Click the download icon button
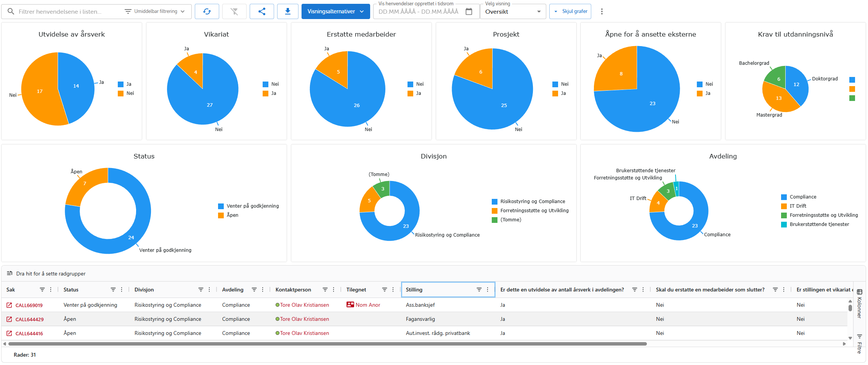This screenshot has width=868, height=365. (x=288, y=11)
